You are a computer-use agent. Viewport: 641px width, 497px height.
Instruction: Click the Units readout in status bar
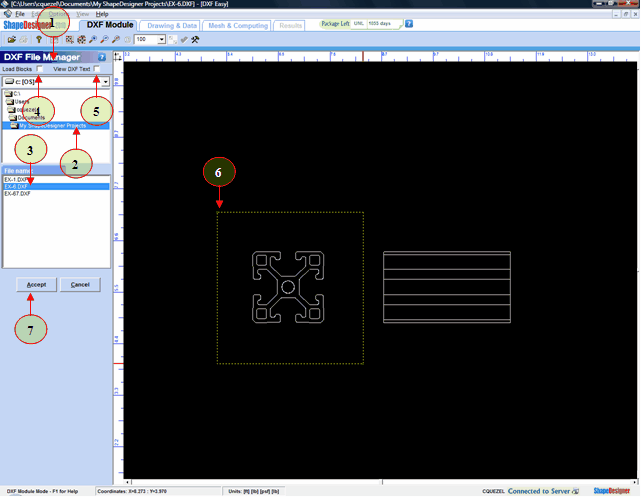[x=254, y=491]
